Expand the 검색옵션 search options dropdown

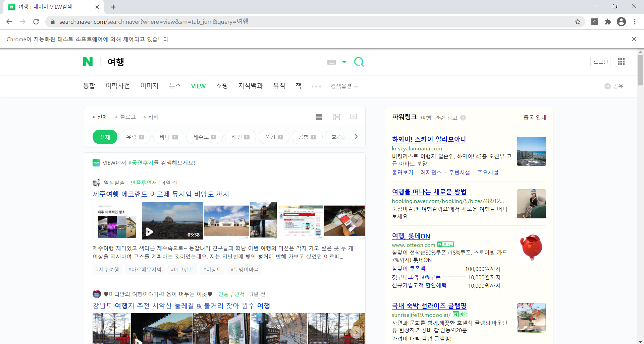click(344, 86)
